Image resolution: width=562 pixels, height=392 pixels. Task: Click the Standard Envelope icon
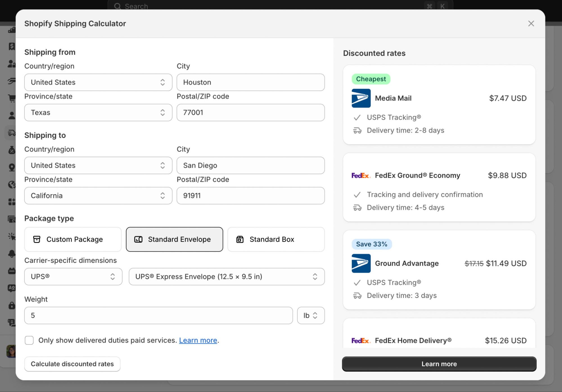pyautogui.click(x=138, y=239)
